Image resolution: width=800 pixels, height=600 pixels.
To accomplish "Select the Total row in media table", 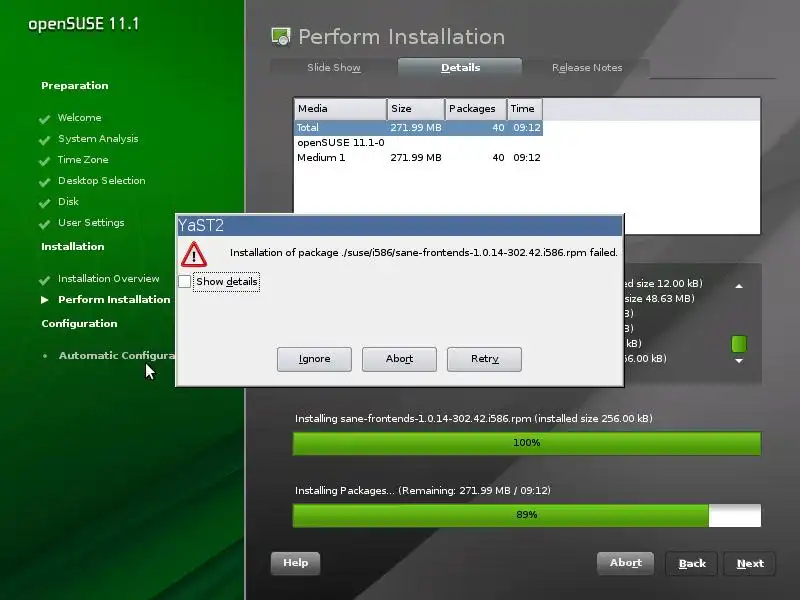I will pyautogui.click(x=418, y=128).
